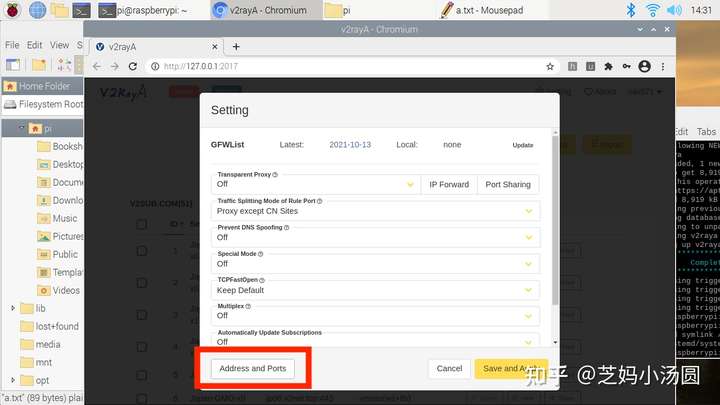Collapse the pi folder in tree
720x405 pixels.
point(21,128)
